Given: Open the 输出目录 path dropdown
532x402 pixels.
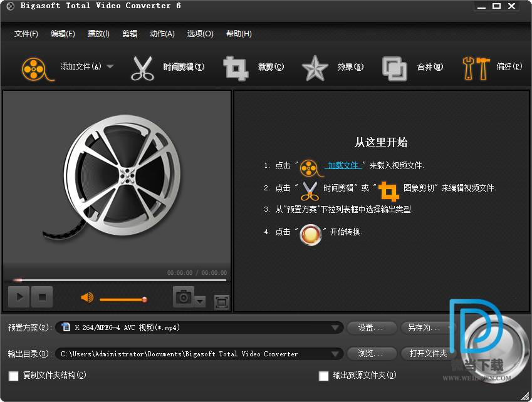Looking at the screenshot, I should (x=199, y=354).
